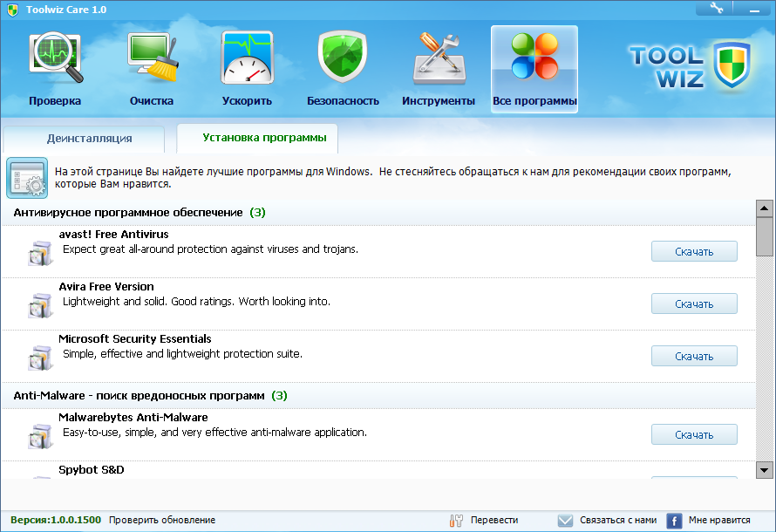The height and width of the screenshot is (532, 776).
Task: Download Malwarebytes Anti-Malware with Скачать
Action: 694,435
